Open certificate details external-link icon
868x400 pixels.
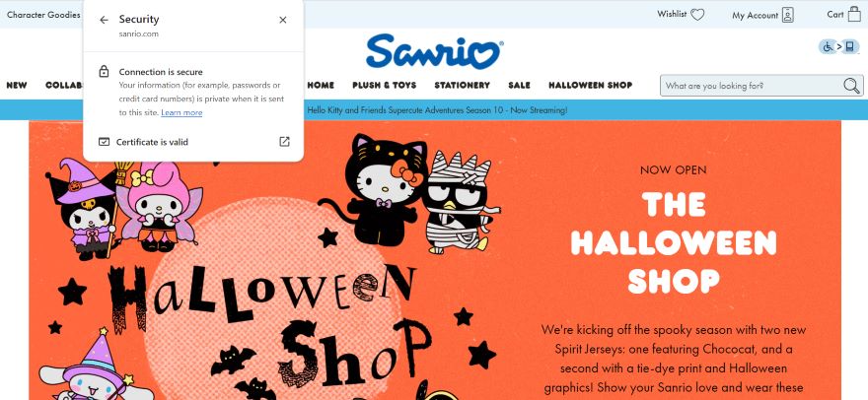tap(284, 142)
